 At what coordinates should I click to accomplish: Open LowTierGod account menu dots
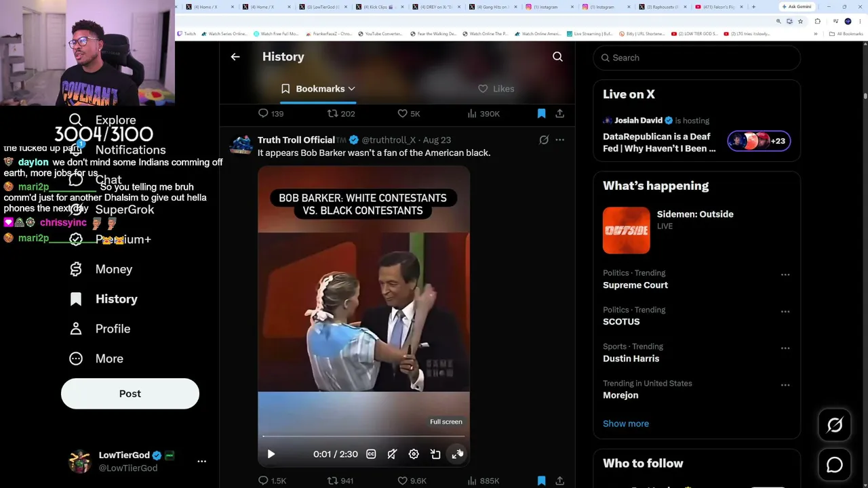(x=201, y=461)
